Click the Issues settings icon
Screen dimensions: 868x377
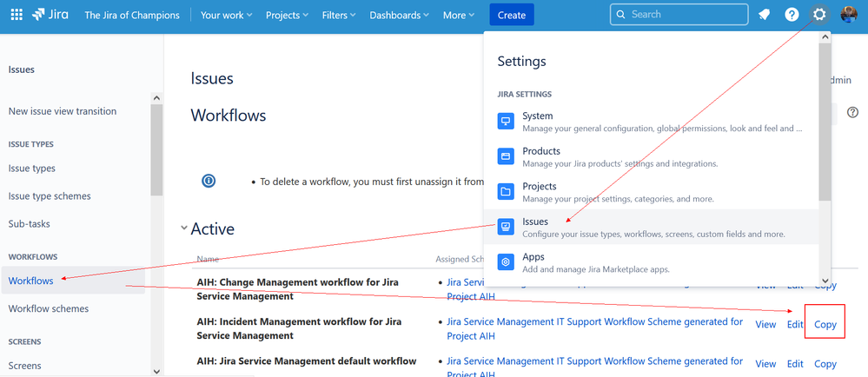[x=506, y=227]
